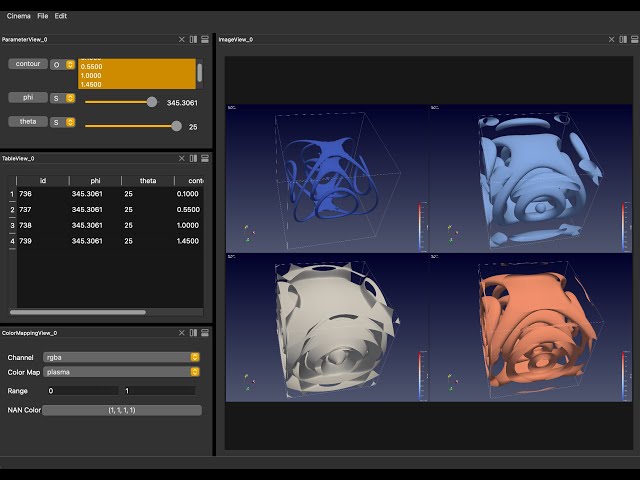Select contour value 0.5500 in list
The width and height of the screenshot is (640, 480).
(137, 67)
